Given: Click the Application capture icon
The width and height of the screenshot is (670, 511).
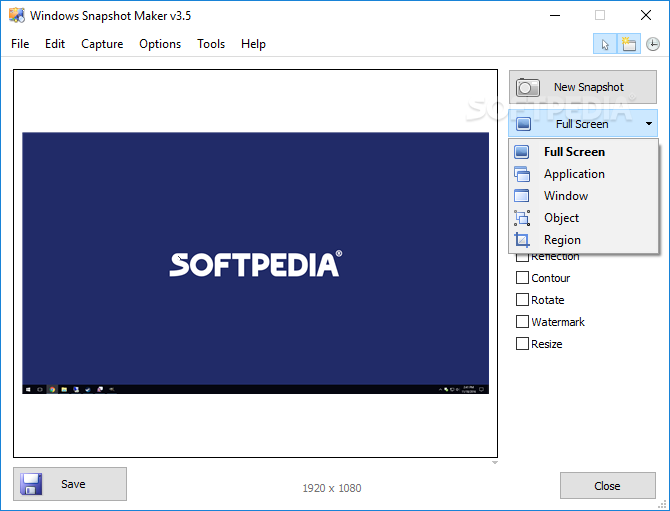Looking at the screenshot, I should point(522,174).
